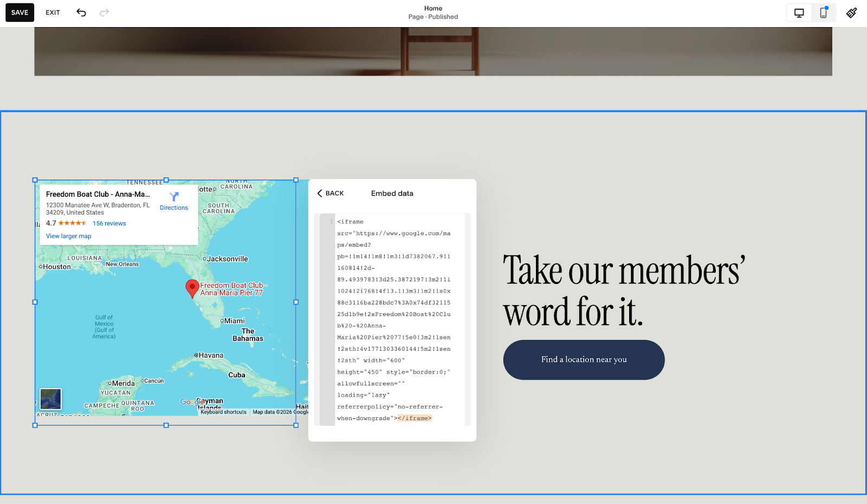867x504 pixels.
Task: Click 'The Bahamas' label on the map
Action: point(248,335)
